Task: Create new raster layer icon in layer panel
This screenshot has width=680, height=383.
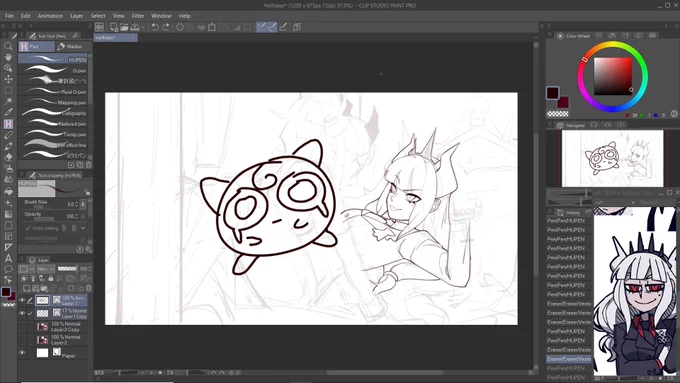Action: click(26, 288)
